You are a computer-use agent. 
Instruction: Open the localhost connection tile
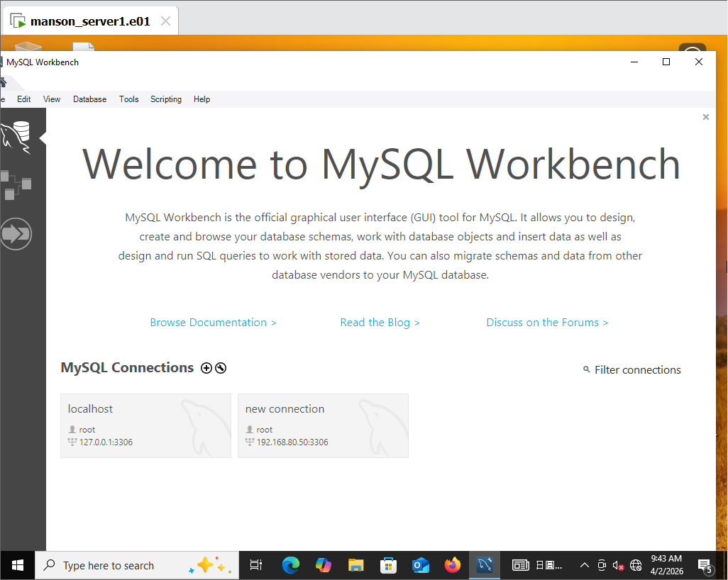click(x=145, y=425)
